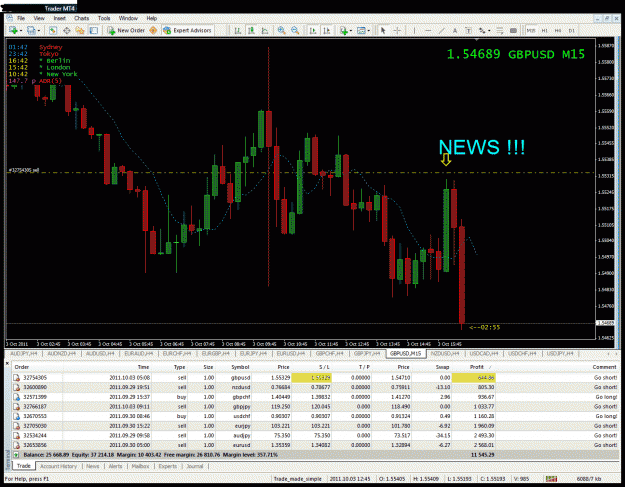Select the Text 'A' drawing tool
Screen dimensions: 625x487
pos(455,31)
